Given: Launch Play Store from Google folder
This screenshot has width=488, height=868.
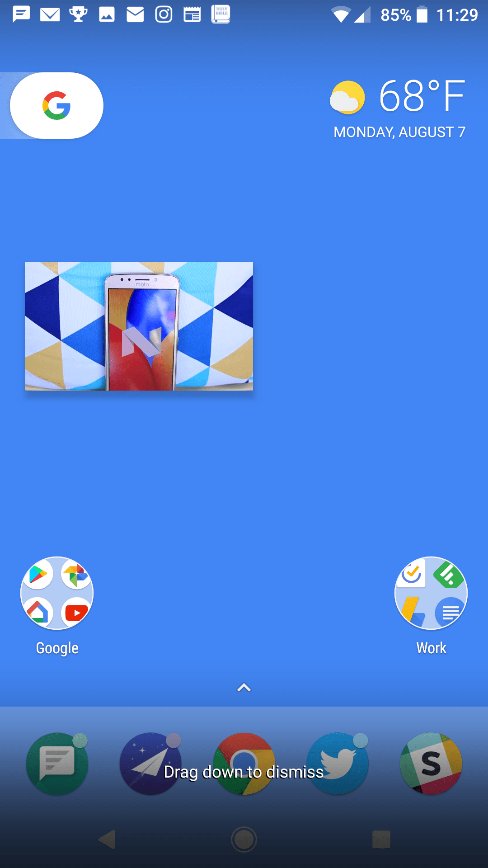Looking at the screenshot, I should pyautogui.click(x=38, y=574).
